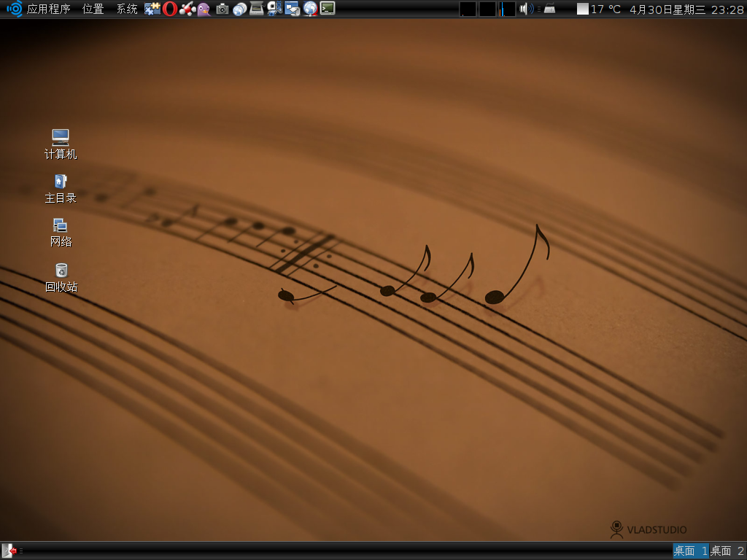The width and height of the screenshot is (747, 560).
Task: Select the 网络 (Network) desktop icon
Action: pyautogui.click(x=61, y=233)
